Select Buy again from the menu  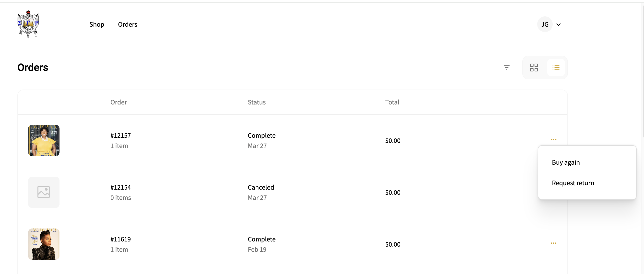click(566, 162)
